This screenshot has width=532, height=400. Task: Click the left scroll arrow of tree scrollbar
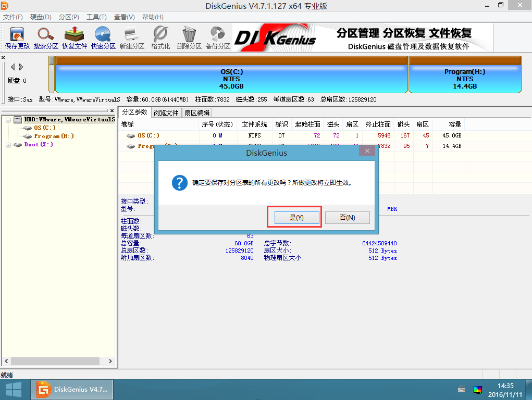[x=6, y=361]
